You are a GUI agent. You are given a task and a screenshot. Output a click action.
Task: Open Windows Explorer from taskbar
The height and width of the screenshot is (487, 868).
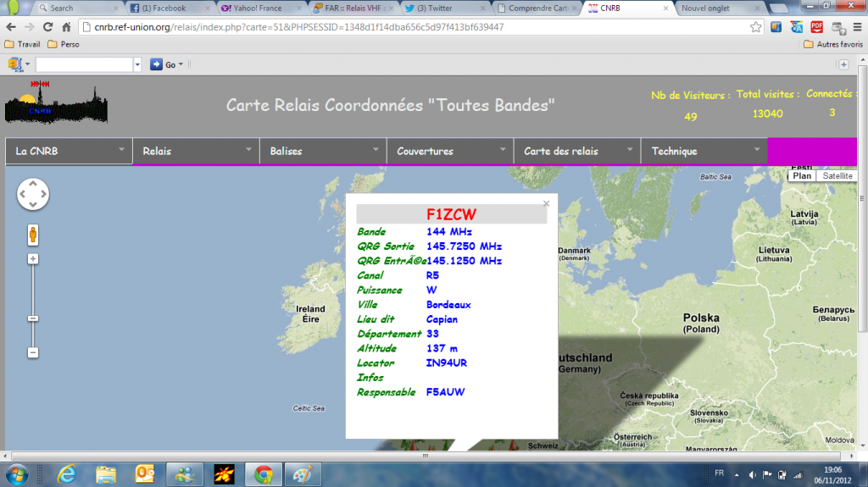[x=106, y=475]
